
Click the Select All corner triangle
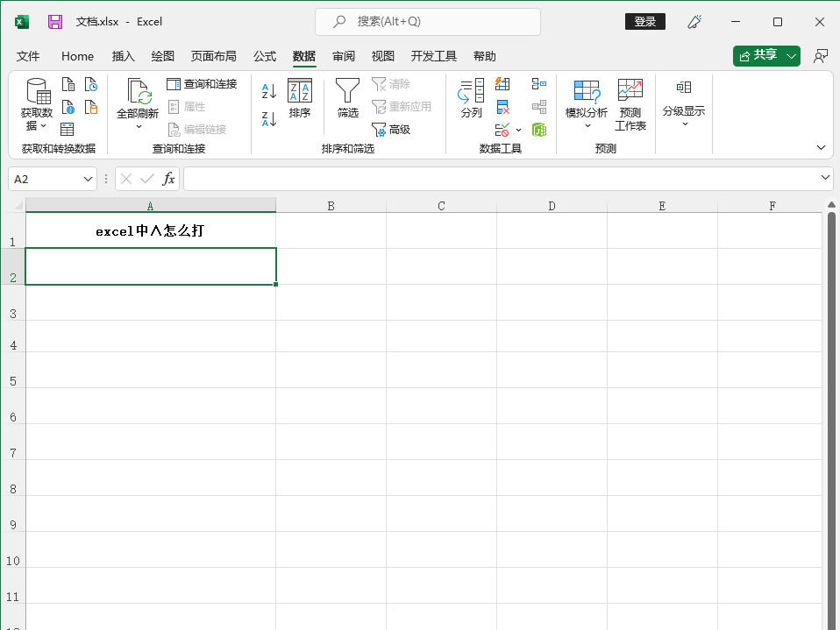[18, 205]
